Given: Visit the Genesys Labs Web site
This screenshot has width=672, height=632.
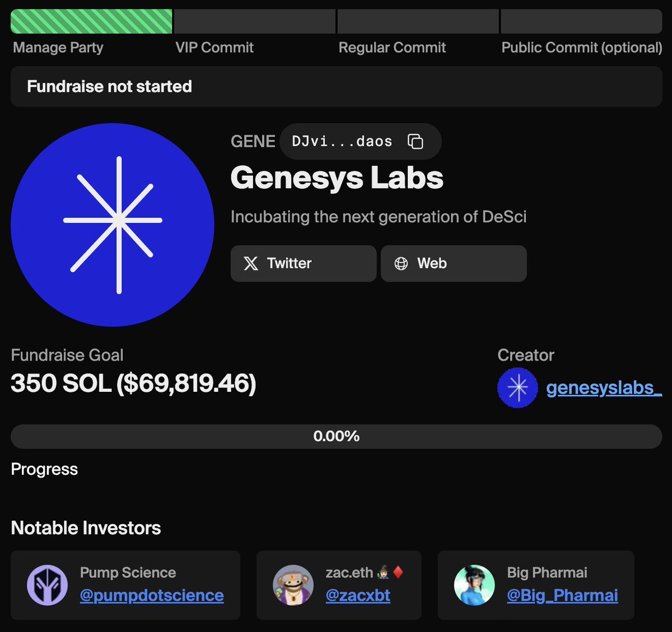Looking at the screenshot, I should coord(454,263).
